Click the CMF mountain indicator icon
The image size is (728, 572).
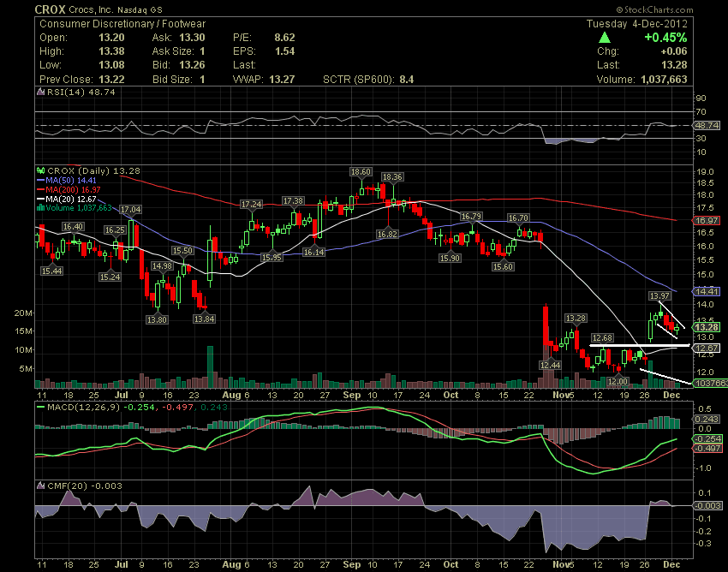pyautogui.click(x=40, y=486)
